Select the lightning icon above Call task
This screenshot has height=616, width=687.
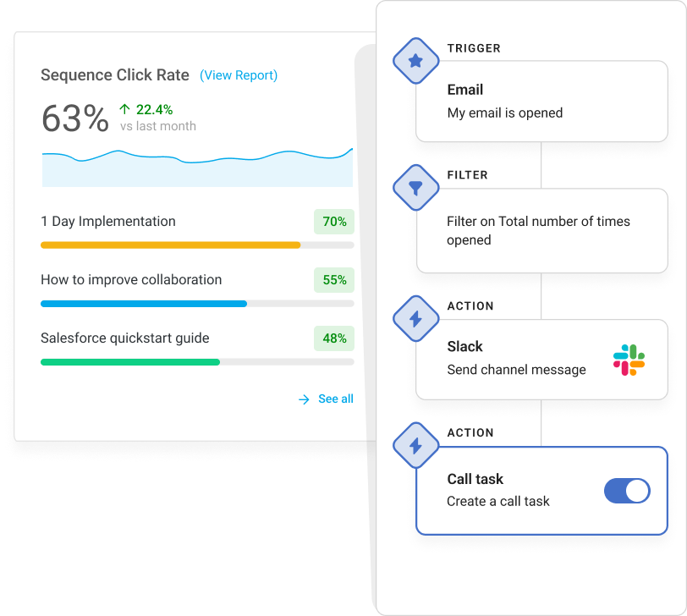tap(415, 446)
